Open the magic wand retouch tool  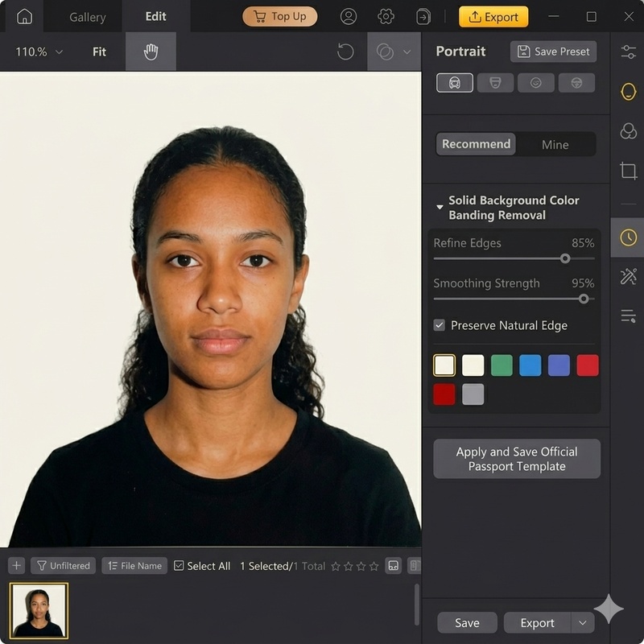tap(628, 276)
